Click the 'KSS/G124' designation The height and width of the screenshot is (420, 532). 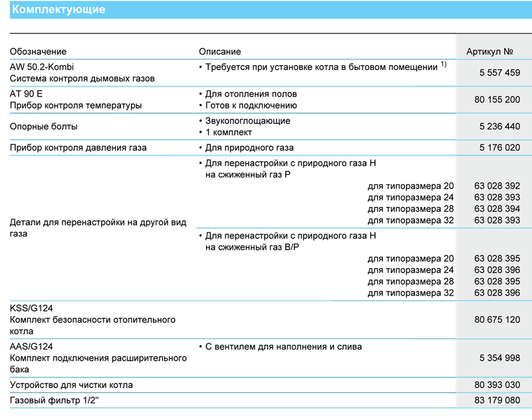[x=31, y=308]
